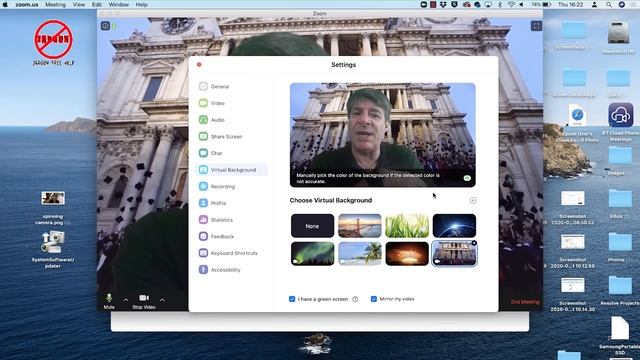Add a new virtual background image
Screen dimensions: 640x360
pos(473,200)
